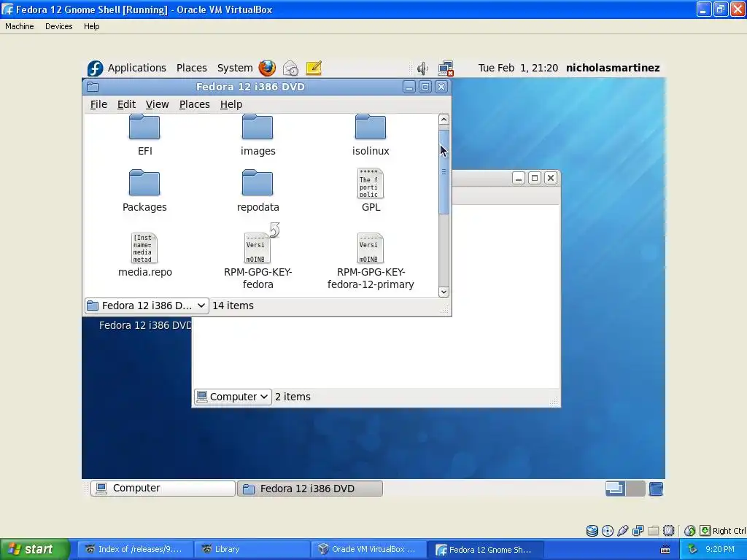
Task: Open the Places menu in GNOME panel
Action: click(192, 68)
